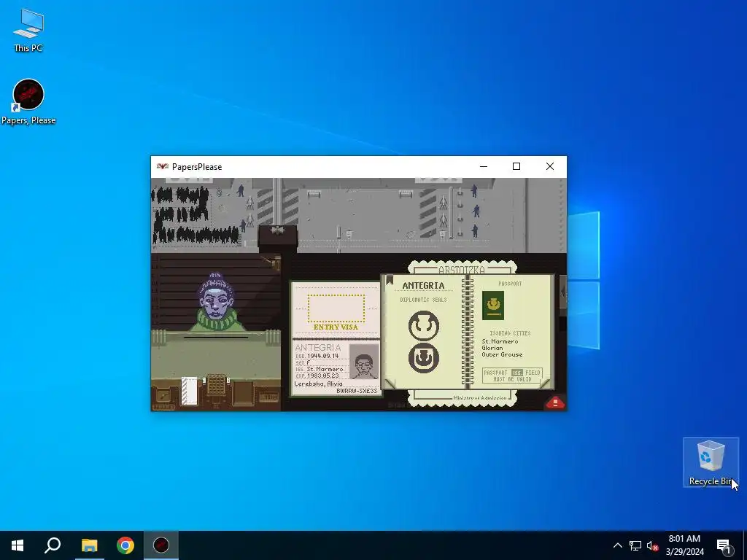
Task: Close the PapersPlease window
Action: (x=550, y=167)
